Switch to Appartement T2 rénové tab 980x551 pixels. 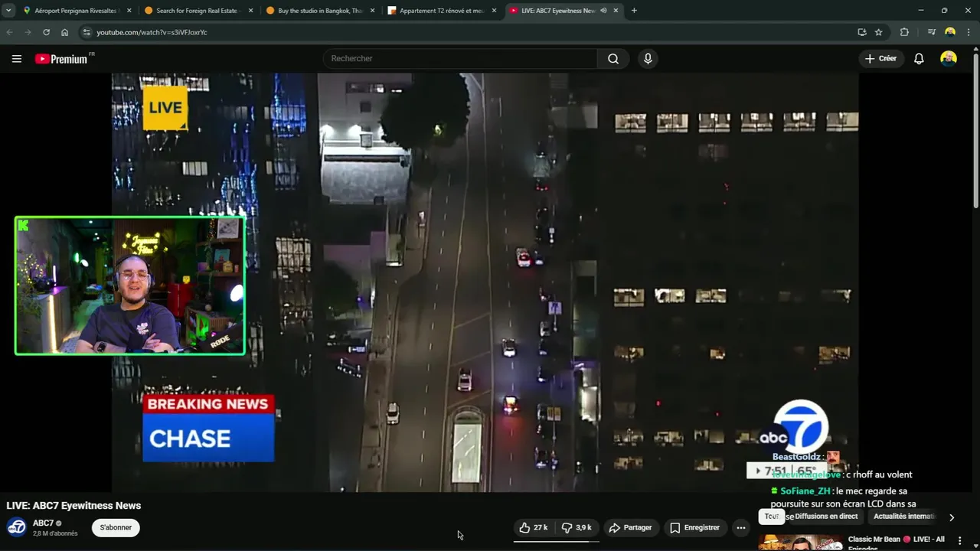coord(441,11)
